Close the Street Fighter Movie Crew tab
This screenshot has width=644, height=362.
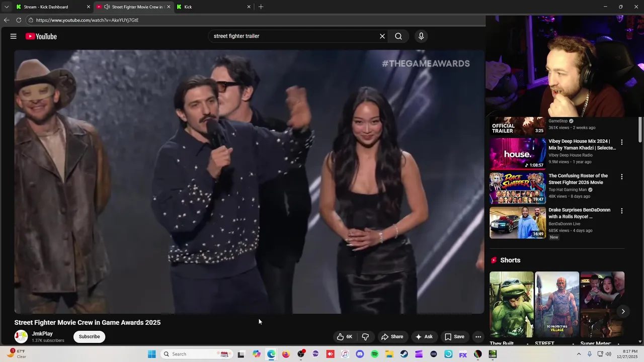coord(169,7)
